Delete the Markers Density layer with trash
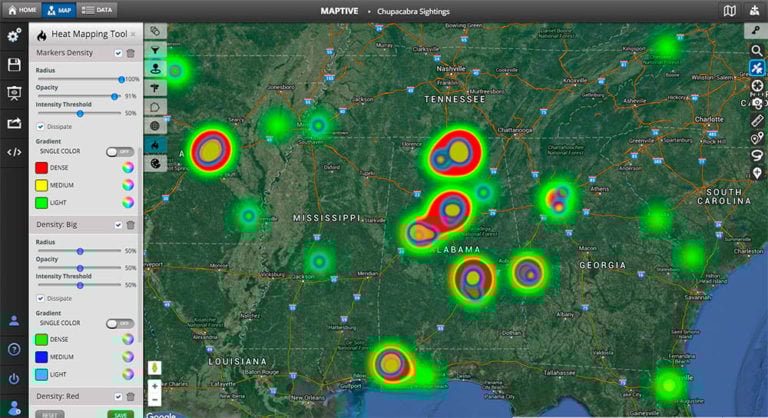The height and width of the screenshot is (418, 768). click(x=131, y=53)
